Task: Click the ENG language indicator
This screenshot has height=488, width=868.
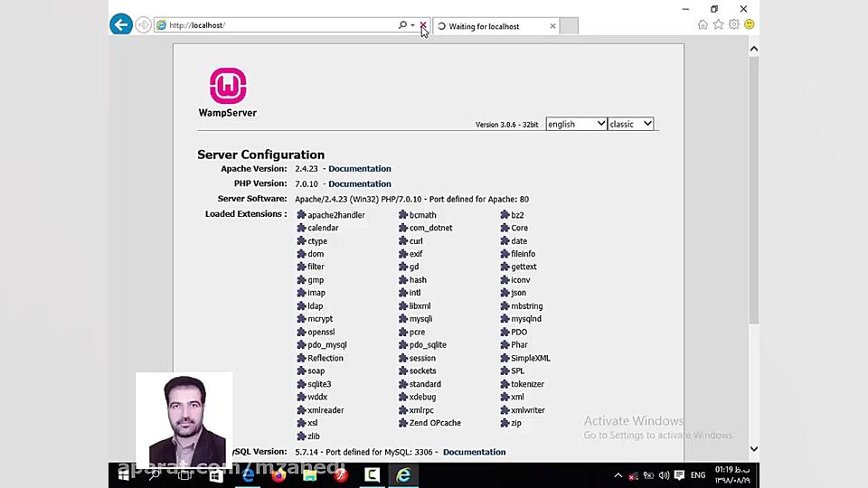Action: [698, 475]
